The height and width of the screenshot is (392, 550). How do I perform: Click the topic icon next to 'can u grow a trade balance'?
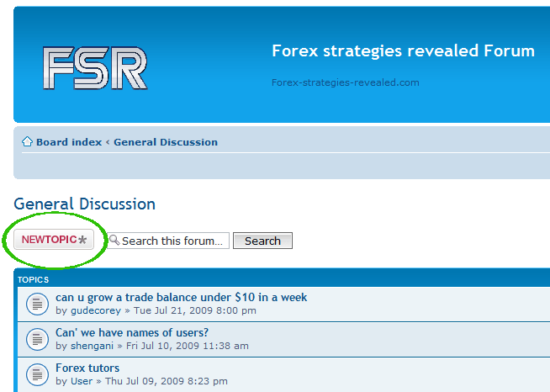(36, 304)
